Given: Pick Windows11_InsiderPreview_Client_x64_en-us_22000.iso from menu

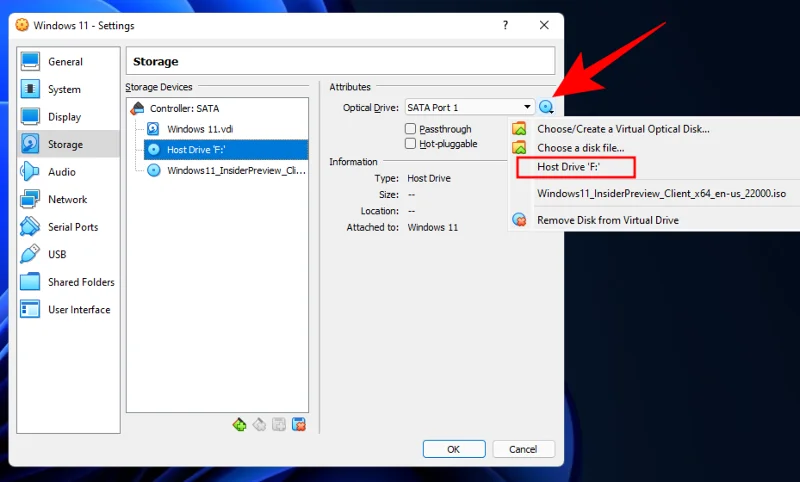Looking at the screenshot, I should pos(661,193).
